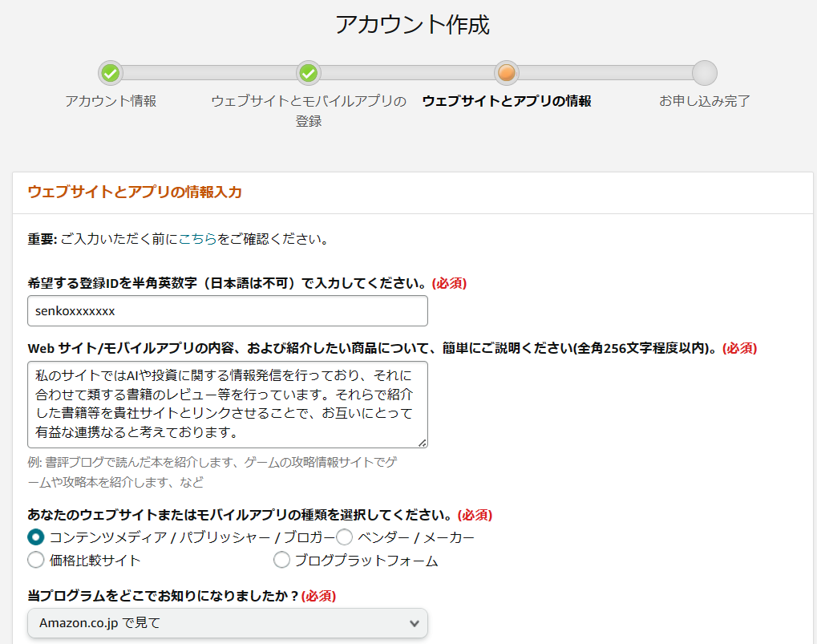The height and width of the screenshot is (644, 817).
Task: Click the registration ID field containing senkoxxxxxxx
Action: tap(228, 310)
